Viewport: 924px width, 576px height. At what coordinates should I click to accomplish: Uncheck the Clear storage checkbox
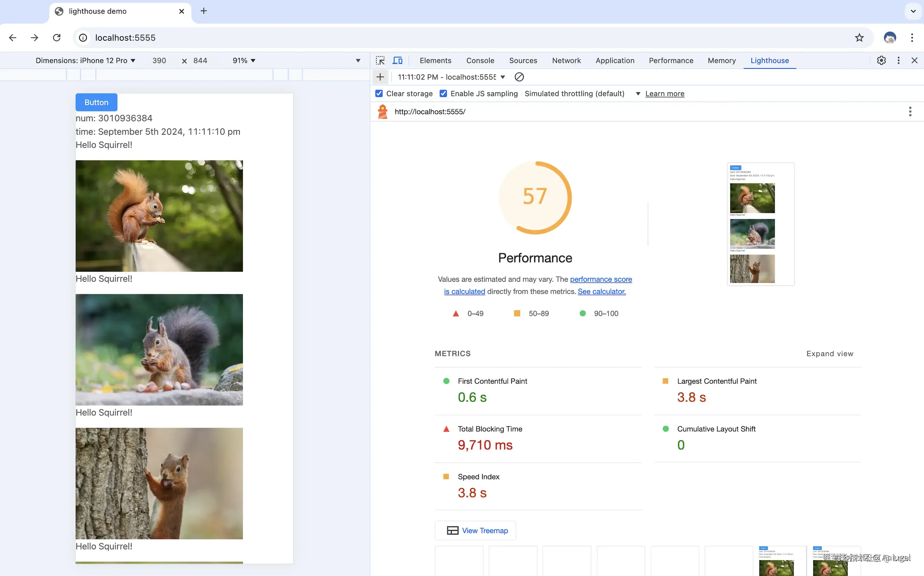[379, 94]
